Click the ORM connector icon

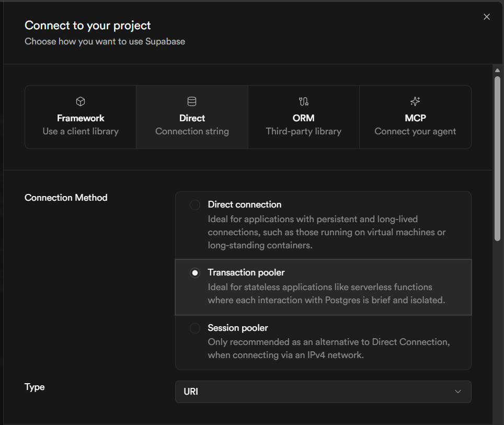coord(303,101)
